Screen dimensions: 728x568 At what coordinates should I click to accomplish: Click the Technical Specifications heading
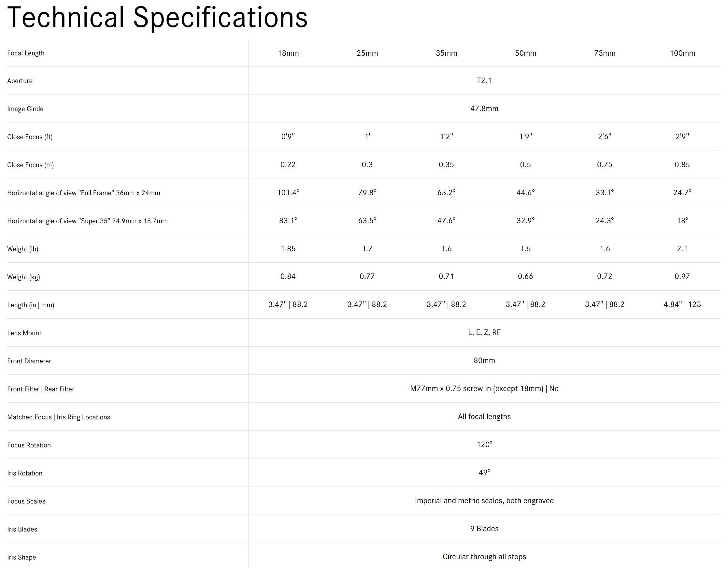pyautogui.click(x=157, y=17)
